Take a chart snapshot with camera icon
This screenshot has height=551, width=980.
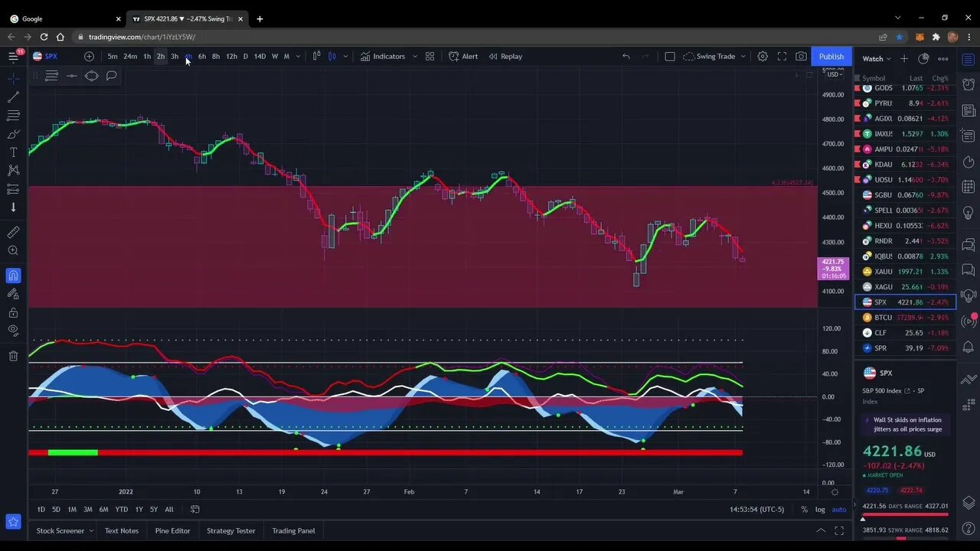point(801,56)
